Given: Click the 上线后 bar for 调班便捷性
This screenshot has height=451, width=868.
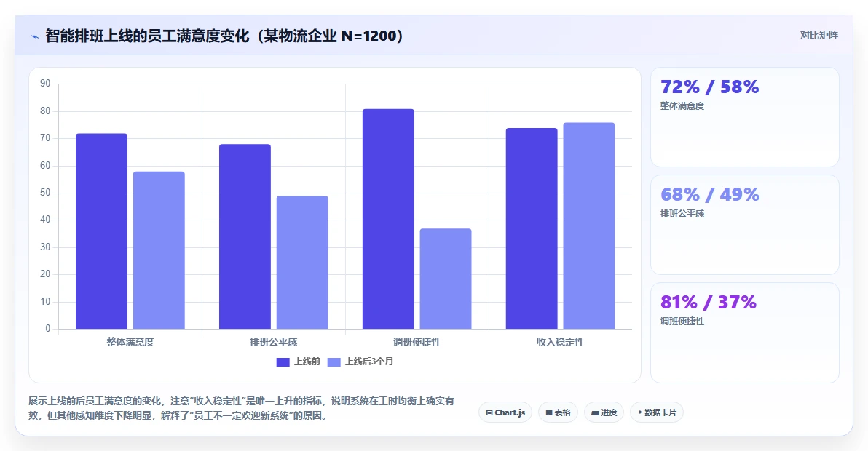Looking at the screenshot, I should (x=446, y=279).
